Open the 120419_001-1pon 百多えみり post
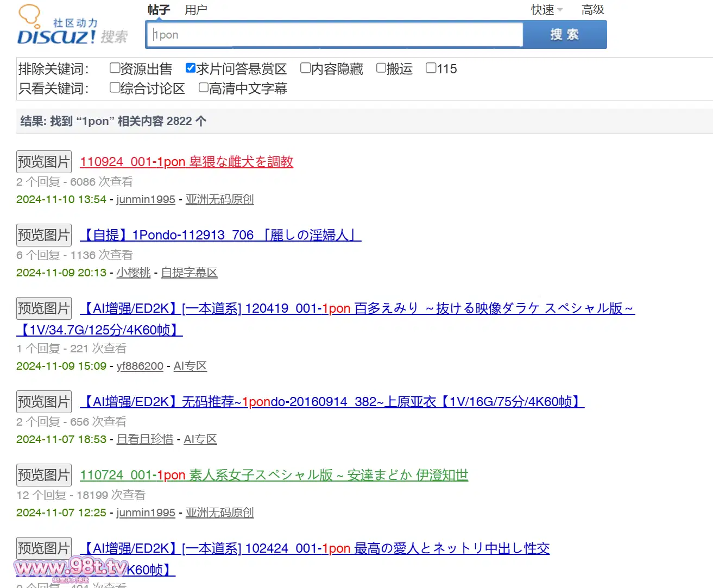Viewport: 713px width, 588px height. coord(357,308)
